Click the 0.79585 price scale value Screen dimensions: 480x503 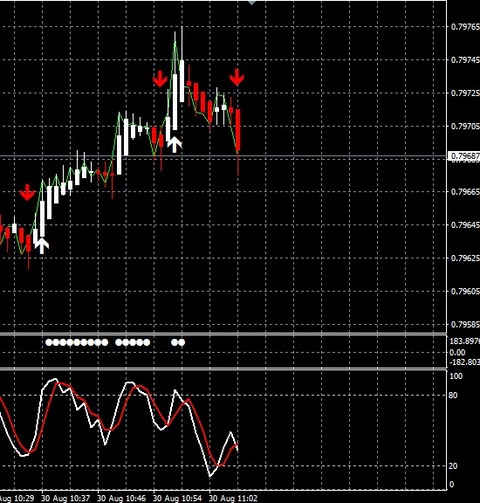click(x=465, y=324)
